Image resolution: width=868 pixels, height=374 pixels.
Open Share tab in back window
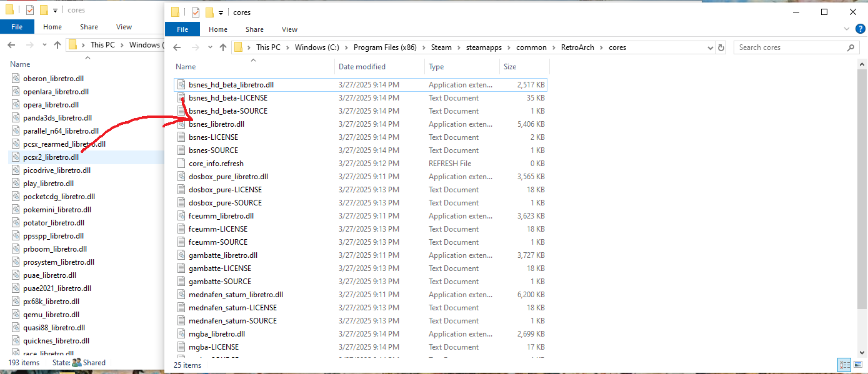tap(89, 27)
